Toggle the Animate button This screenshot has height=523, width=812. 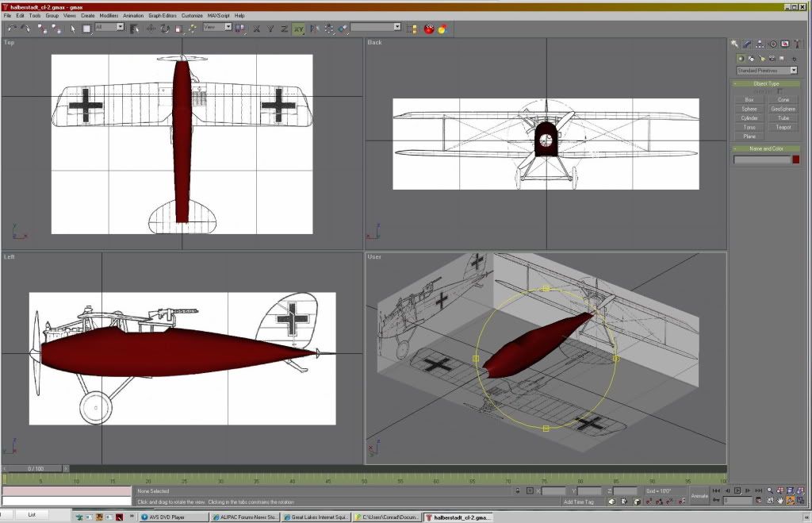click(x=699, y=496)
